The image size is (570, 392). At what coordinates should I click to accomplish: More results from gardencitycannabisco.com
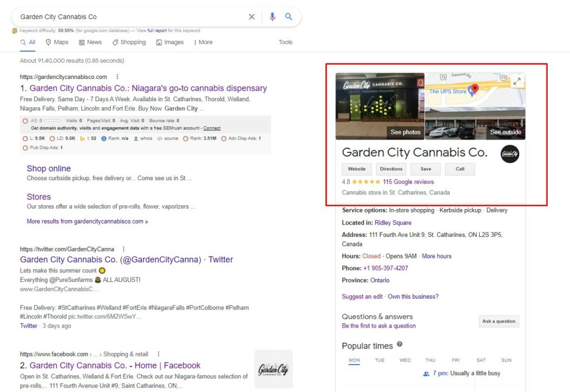(87, 221)
